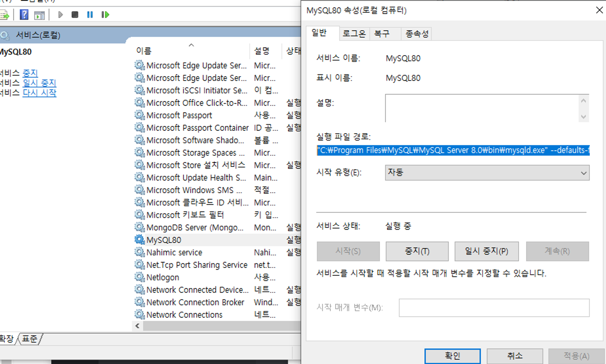Click the Pause Service toolbar icon
This screenshot has height=364, width=606.
point(90,15)
